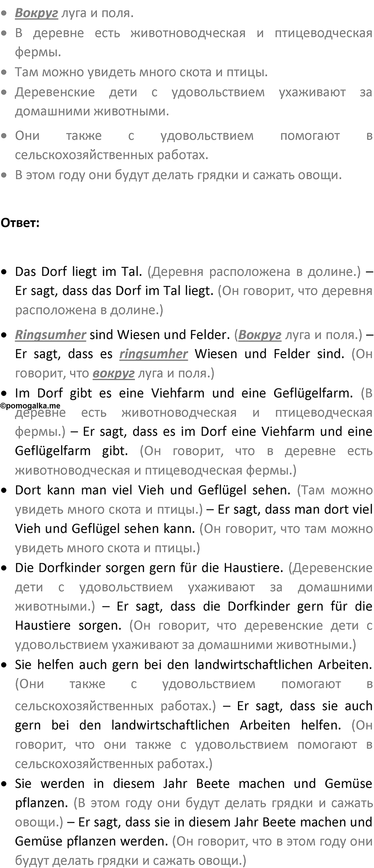Click the sentence Dort kann man viel Vieh
Screen dimensions: 374x868
(153, 490)
